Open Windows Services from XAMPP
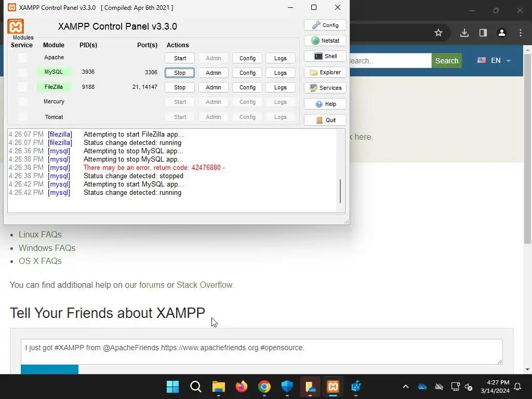Image resolution: width=532 pixels, height=399 pixels. 325,88
